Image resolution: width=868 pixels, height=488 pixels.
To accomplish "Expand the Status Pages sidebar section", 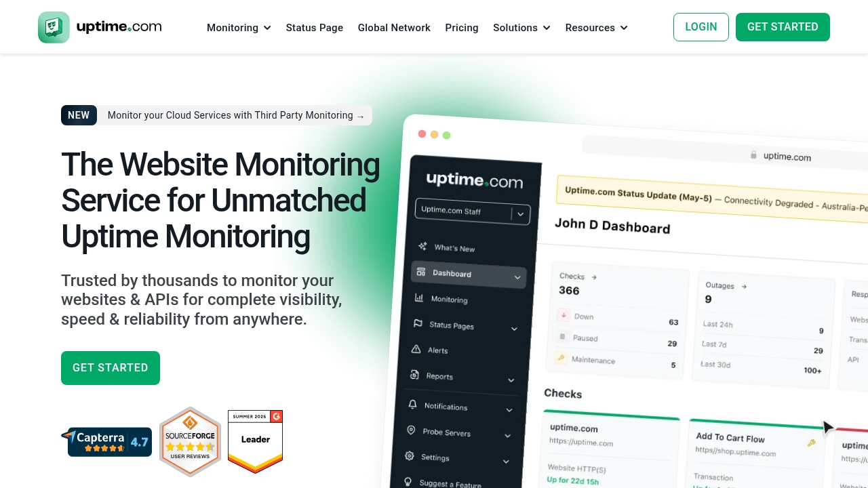I will point(514,329).
